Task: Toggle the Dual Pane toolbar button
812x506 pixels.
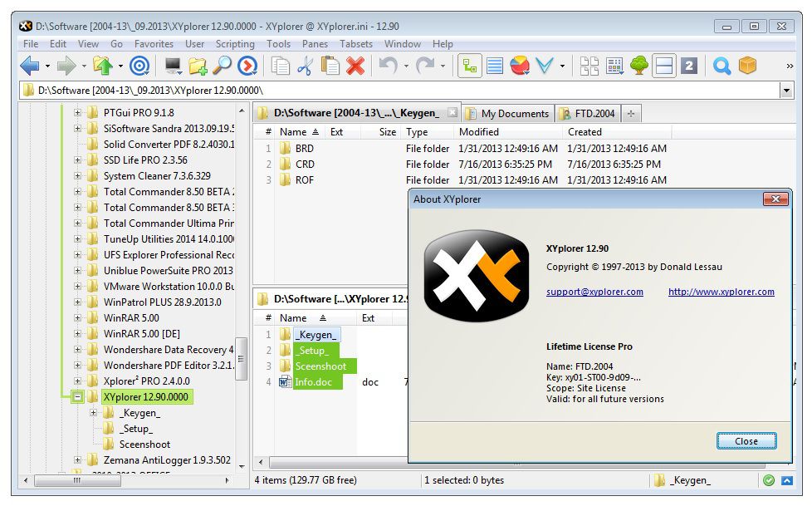Action: coord(664,66)
